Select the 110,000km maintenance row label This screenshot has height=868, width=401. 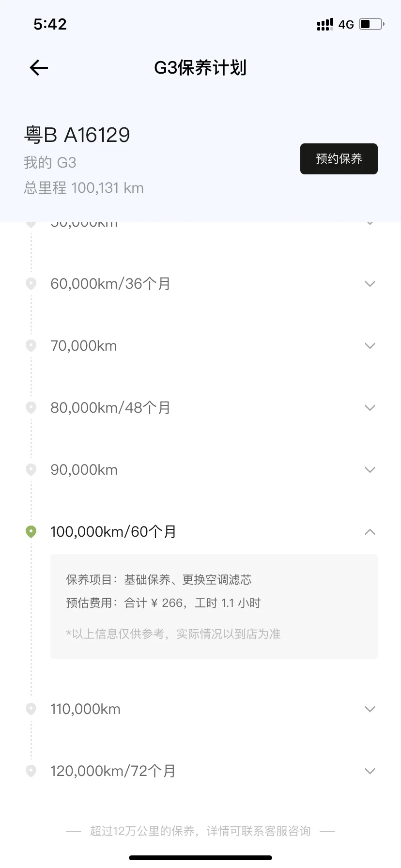pos(86,709)
